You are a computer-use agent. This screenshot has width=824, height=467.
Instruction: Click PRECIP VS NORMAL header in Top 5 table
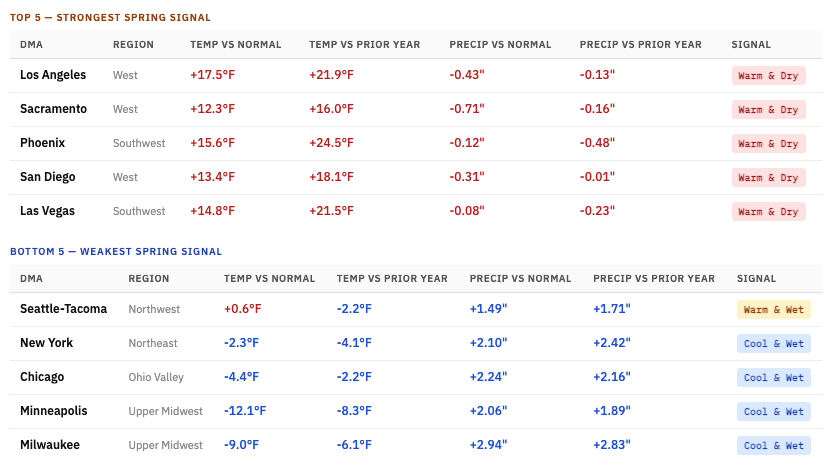click(x=500, y=45)
